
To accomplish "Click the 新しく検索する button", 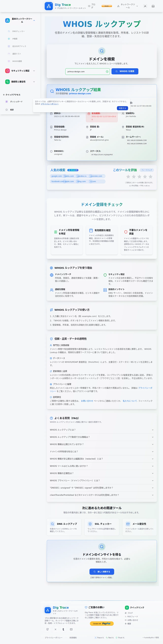I will click(102, 572).
